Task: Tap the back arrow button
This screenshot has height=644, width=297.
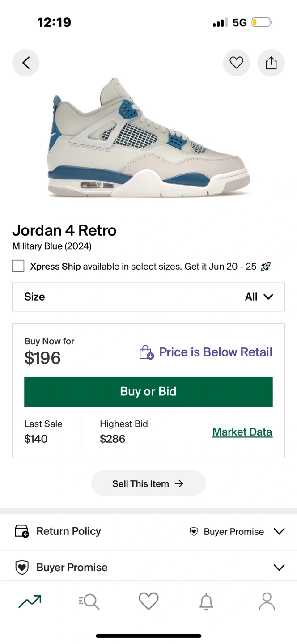Action: (x=25, y=63)
